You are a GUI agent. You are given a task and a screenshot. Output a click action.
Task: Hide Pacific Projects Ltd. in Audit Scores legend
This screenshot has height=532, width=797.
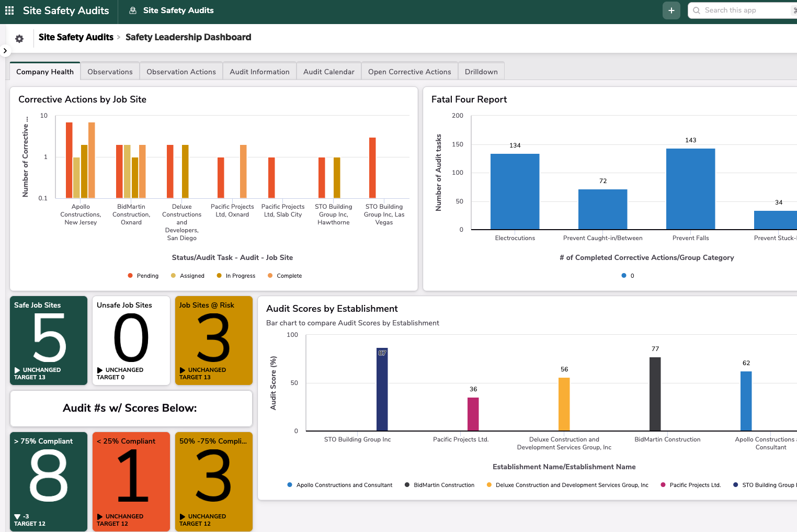click(690, 485)
